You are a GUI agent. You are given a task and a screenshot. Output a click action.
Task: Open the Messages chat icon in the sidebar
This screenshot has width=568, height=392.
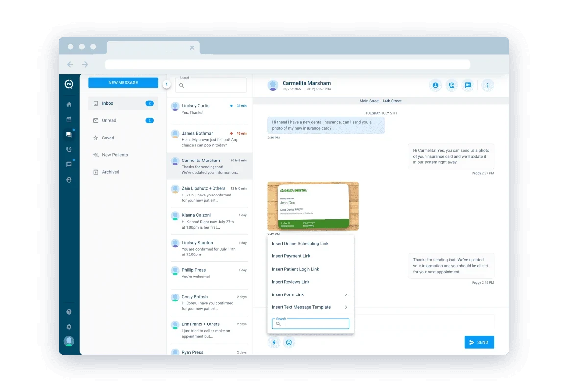69,135
